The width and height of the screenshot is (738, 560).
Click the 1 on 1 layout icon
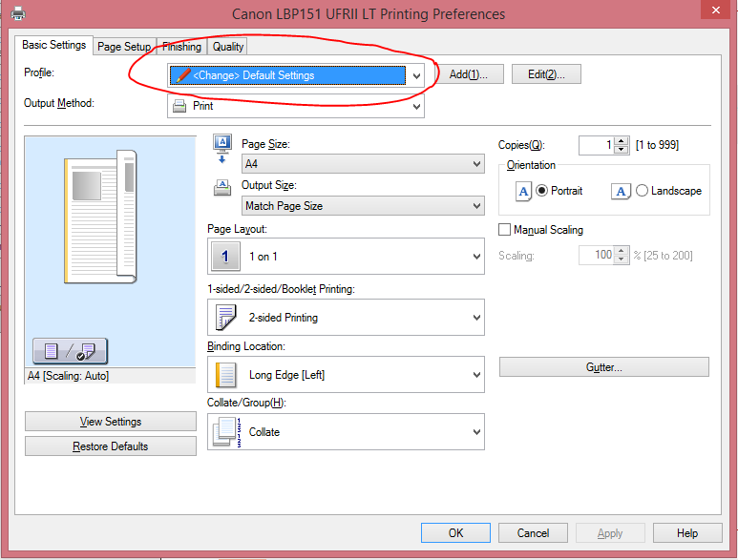click(x=225, y=257)
